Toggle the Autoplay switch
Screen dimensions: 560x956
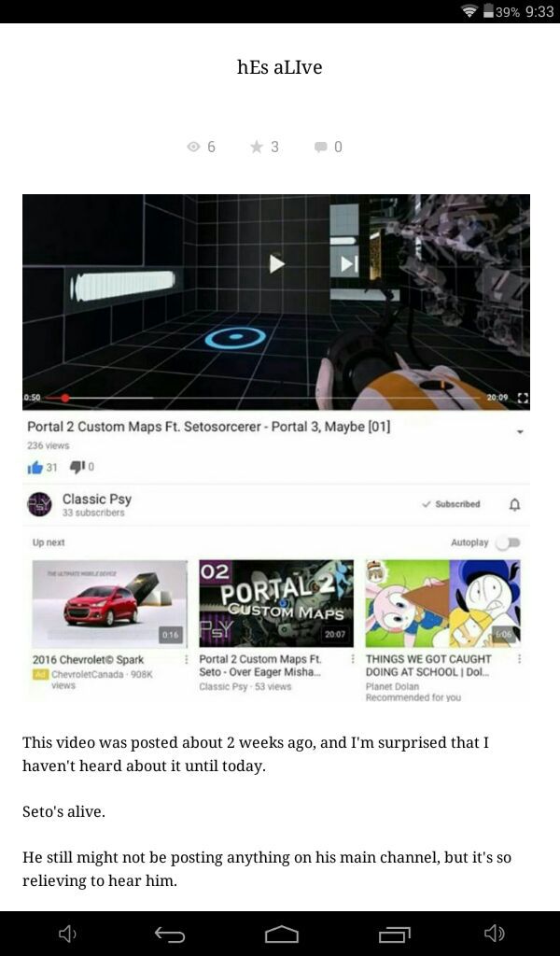coord(508,542)
